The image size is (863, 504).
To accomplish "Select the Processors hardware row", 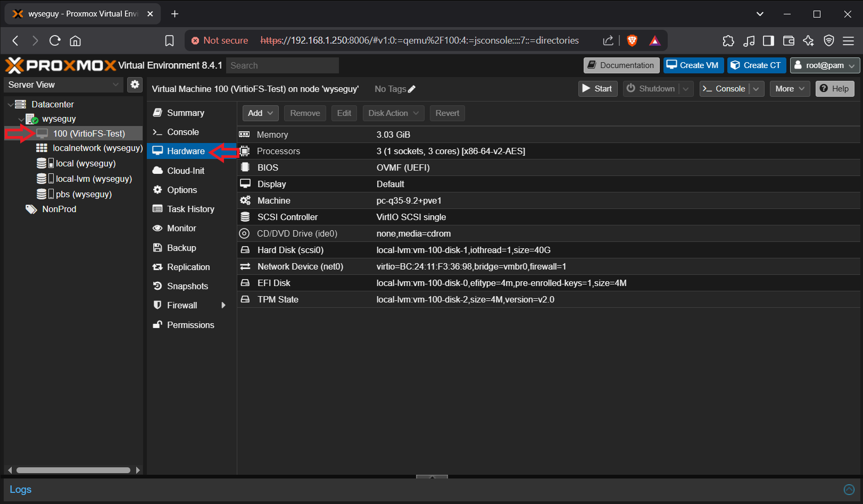I will 549,151.
